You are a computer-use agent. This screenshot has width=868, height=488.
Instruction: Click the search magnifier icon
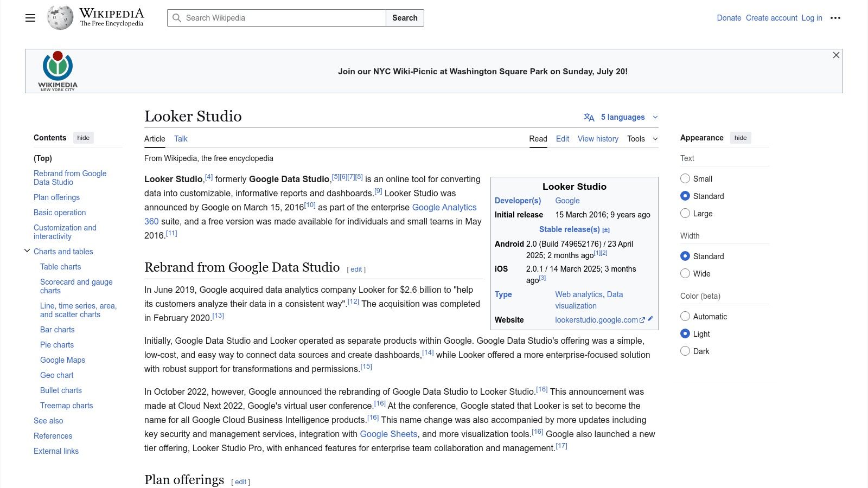point(176,18)
